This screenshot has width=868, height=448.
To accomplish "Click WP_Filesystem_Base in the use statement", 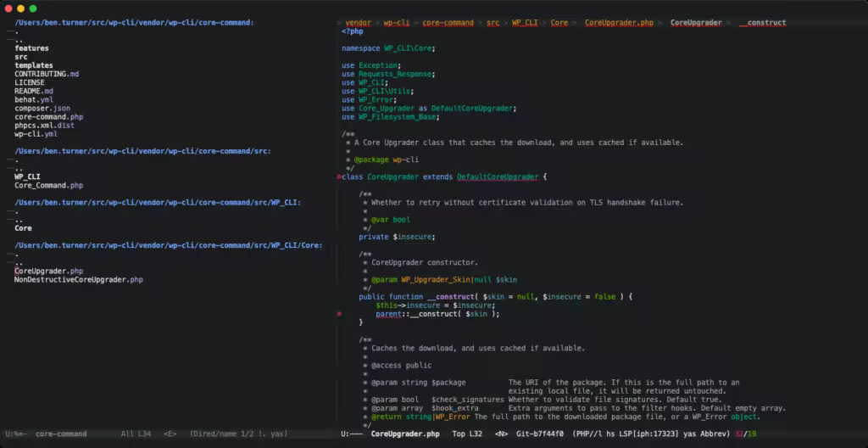I will coord(397,117).
